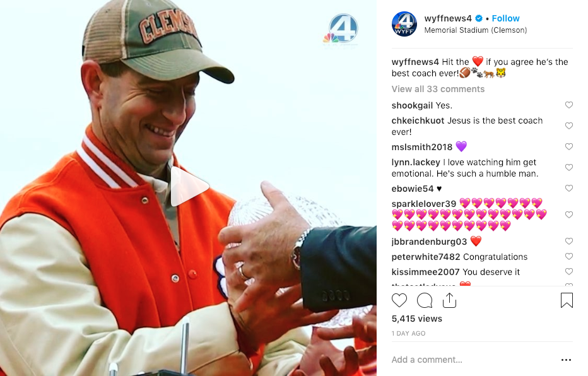Open the wyffnews4 username in header
The image size is (588, 376).
[448, 18]
